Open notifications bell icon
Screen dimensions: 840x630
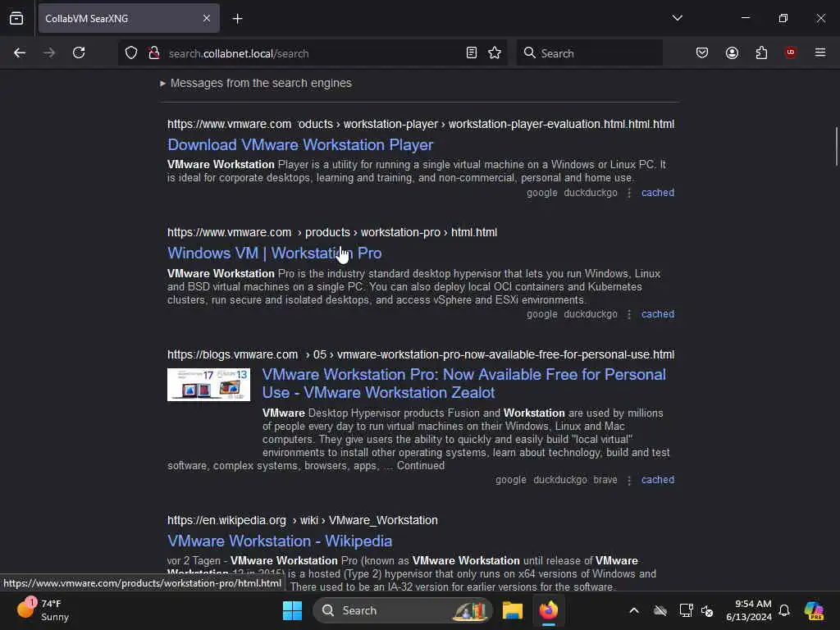tap(784, 610)
